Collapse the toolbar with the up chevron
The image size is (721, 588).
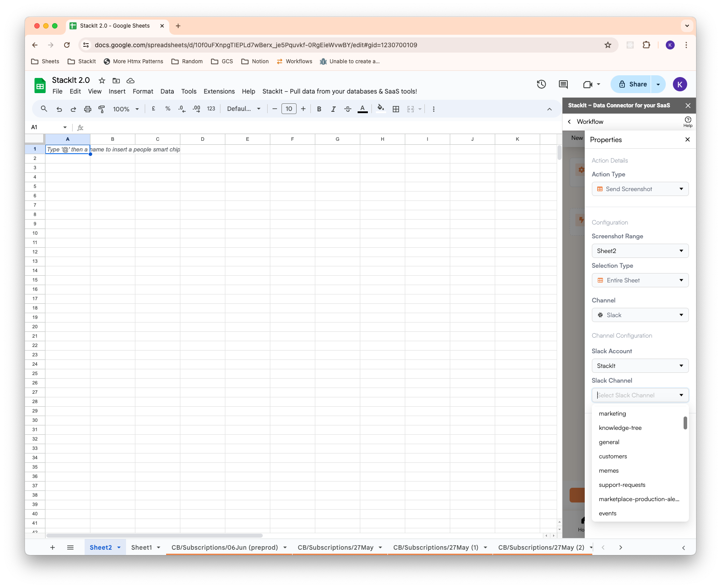(550, 109)
